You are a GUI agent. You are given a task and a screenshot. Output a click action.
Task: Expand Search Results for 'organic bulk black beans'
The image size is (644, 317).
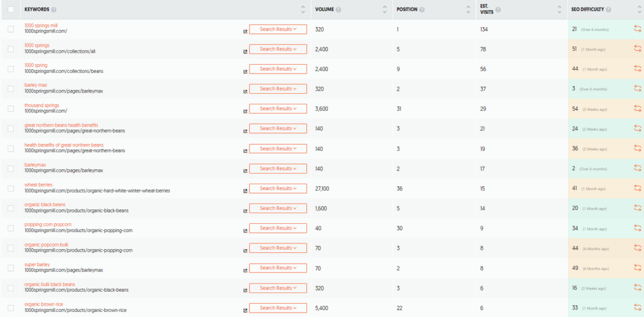278,288
